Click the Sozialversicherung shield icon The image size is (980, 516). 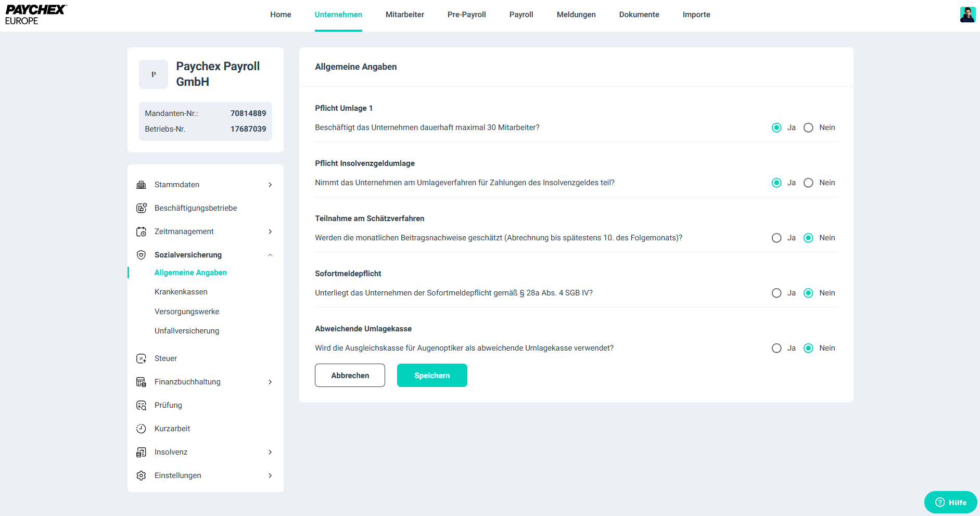click(x=141, y=255)
